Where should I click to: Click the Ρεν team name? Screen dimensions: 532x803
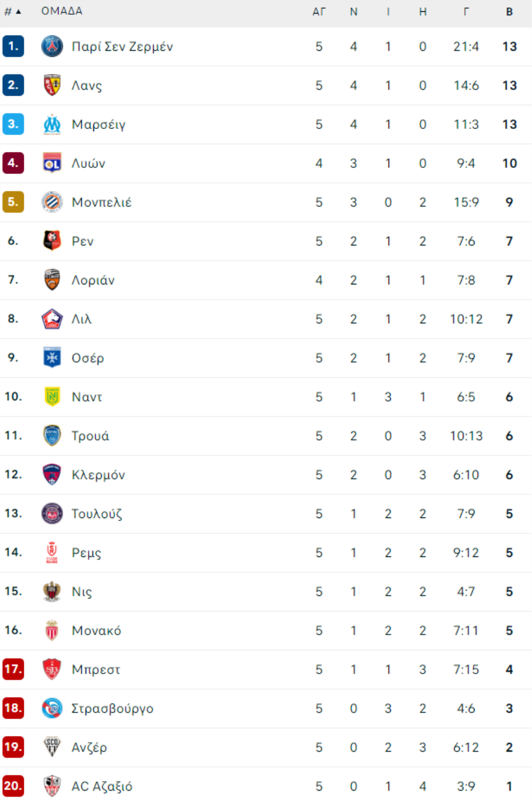click(x=83, y=241)
